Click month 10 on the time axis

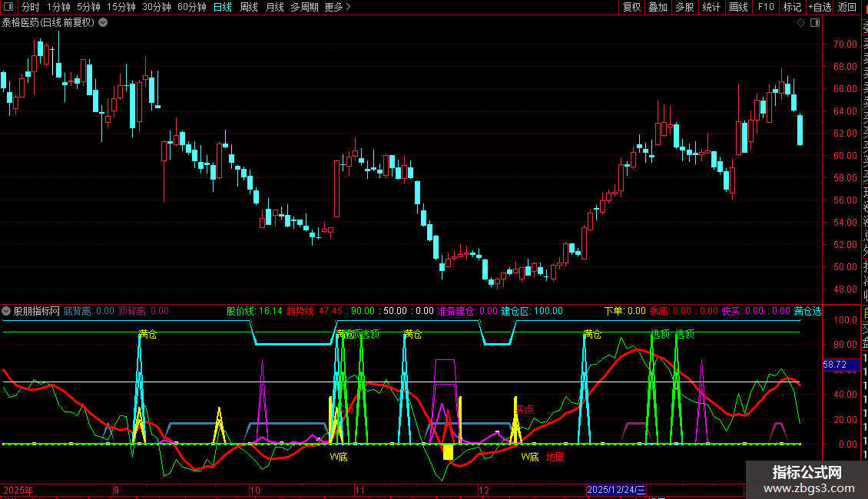pyautogui.click(x=255, y=490)
